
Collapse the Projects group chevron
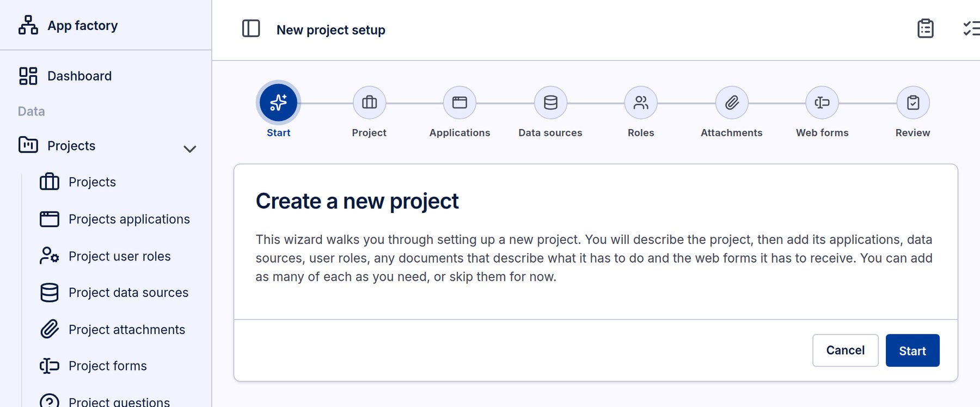point(189,149)
